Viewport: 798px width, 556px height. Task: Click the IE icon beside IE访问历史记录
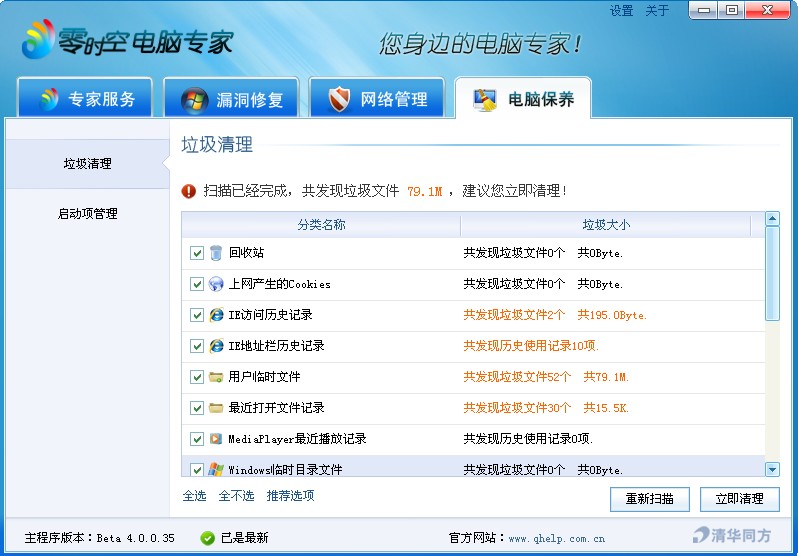tap(216, 315)
